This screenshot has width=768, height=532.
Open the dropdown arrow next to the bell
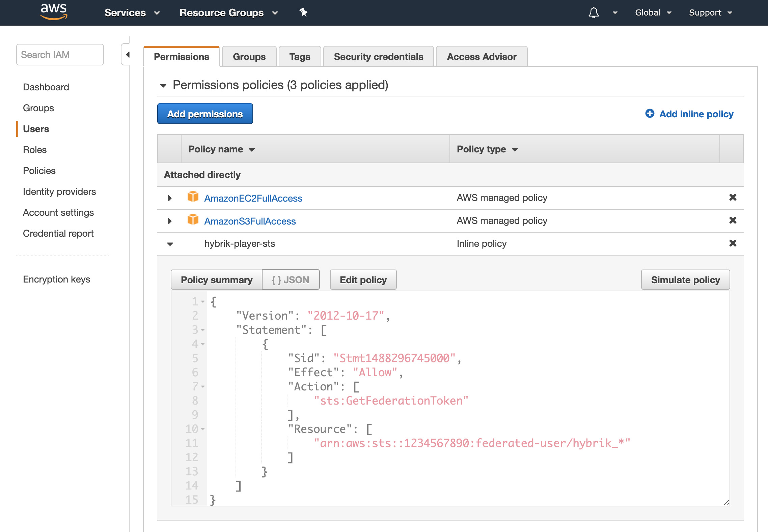615,13
